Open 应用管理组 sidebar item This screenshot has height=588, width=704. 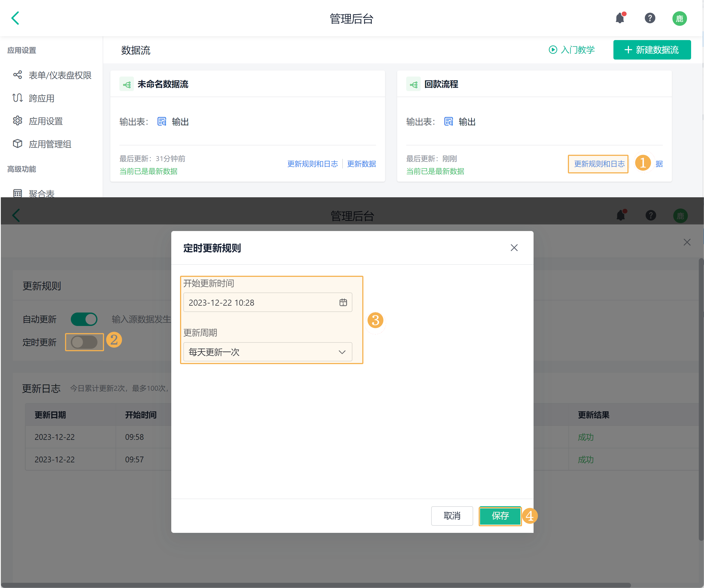coord(50,144)
